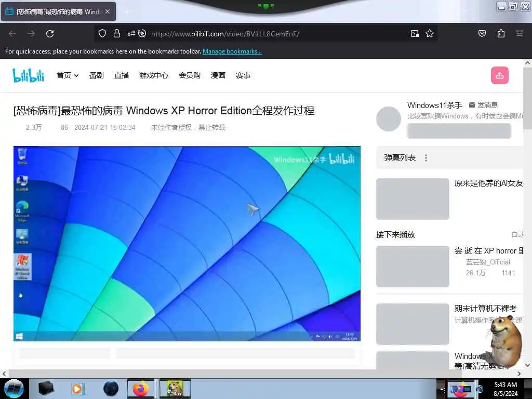Screen dimensions: 532x399
Task: Click the page vertical scrollbar
Action: pos(527,98)
